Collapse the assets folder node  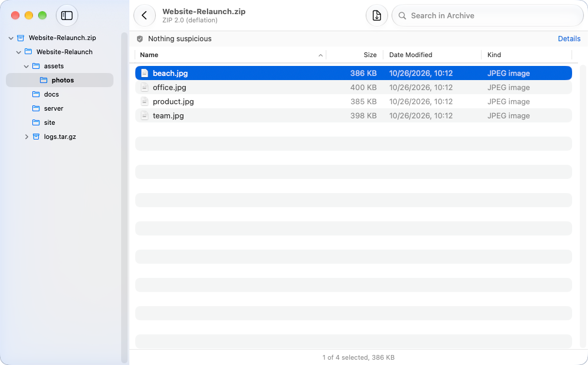(x=26, y=67)
